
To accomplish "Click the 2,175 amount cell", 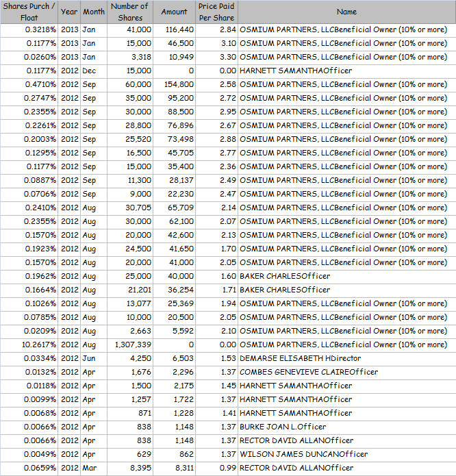I will tap(174, 386).
